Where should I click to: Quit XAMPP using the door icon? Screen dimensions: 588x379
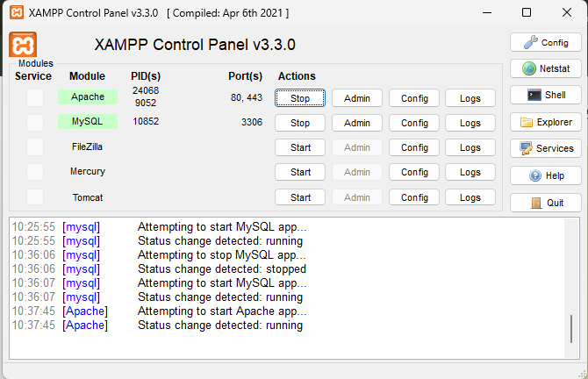545,203
